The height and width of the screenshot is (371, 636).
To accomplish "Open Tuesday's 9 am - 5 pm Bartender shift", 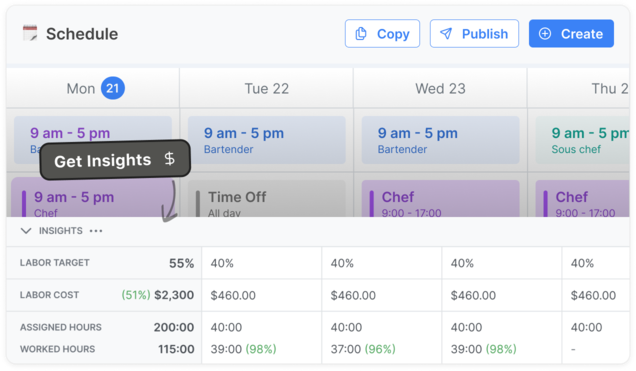I will (x=266, y=140).
